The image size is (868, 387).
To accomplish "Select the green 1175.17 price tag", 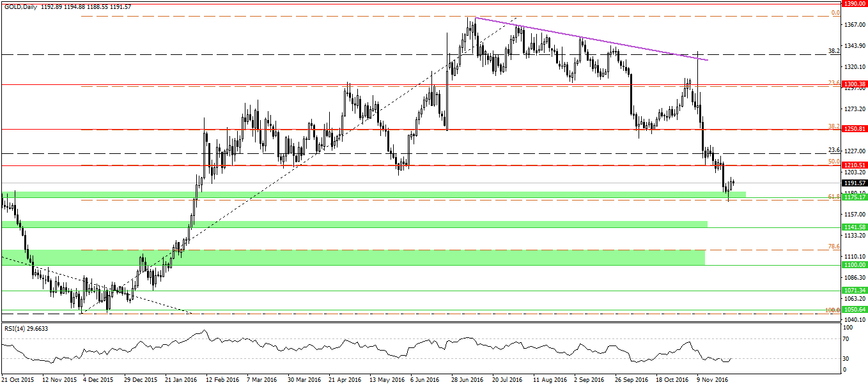I will coord(854,197).
